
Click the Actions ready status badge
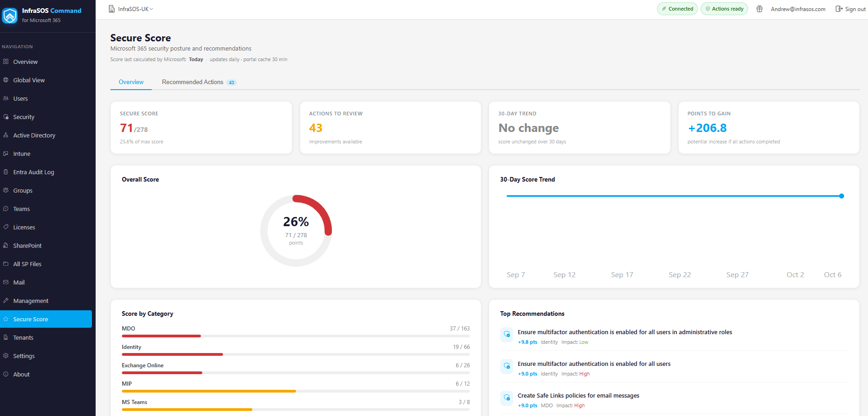pyautogui.click(x=724, y=9)
